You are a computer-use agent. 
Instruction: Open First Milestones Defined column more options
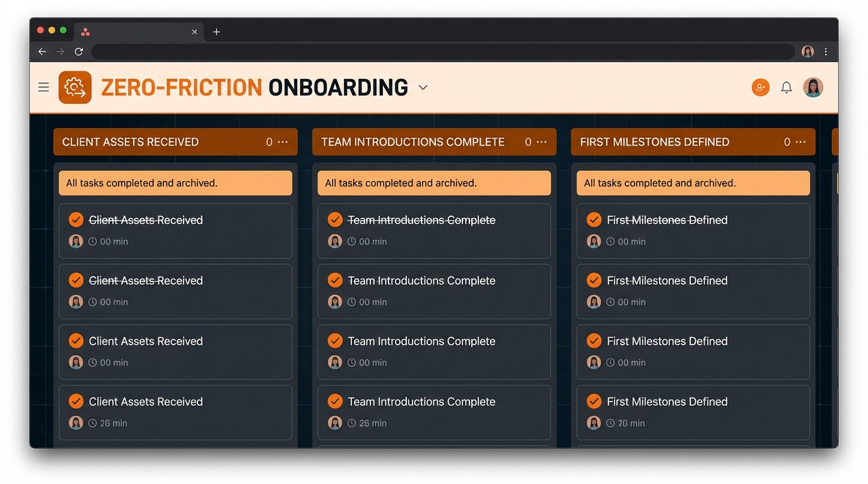coord(801,142)
